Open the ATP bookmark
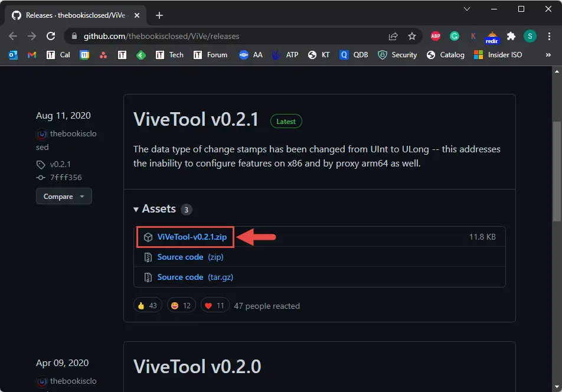562x392 pixels. pos(285,55)
